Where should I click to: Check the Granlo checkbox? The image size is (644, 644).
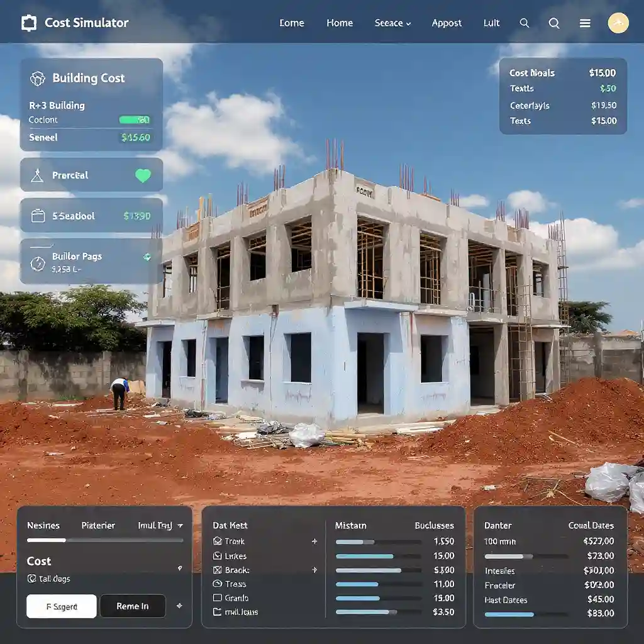click(218, 598)
